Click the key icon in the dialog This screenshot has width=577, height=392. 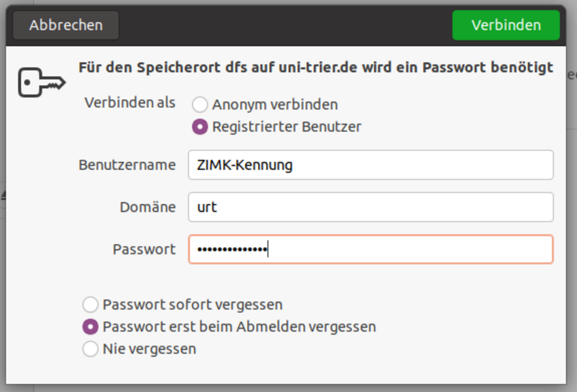pyautogui.click(x=42, y=82)
